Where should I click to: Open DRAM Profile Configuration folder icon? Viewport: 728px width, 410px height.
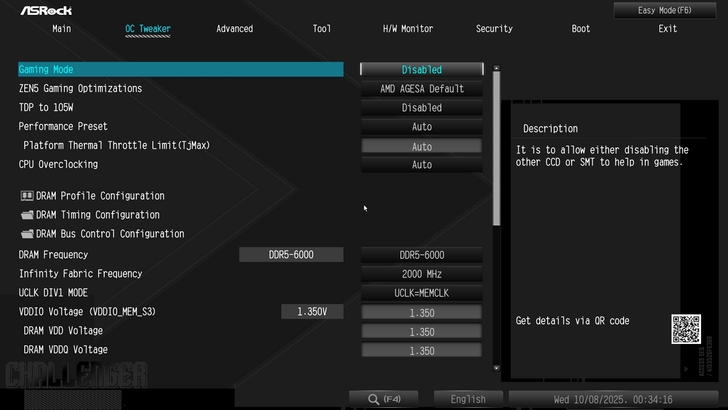coord(27,196)
